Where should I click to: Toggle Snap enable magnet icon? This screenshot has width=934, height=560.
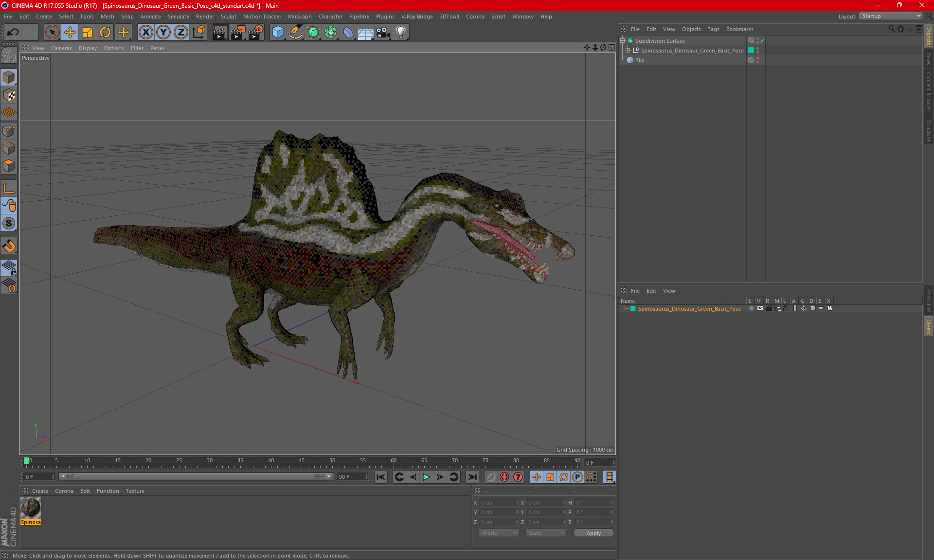(9, 246)
